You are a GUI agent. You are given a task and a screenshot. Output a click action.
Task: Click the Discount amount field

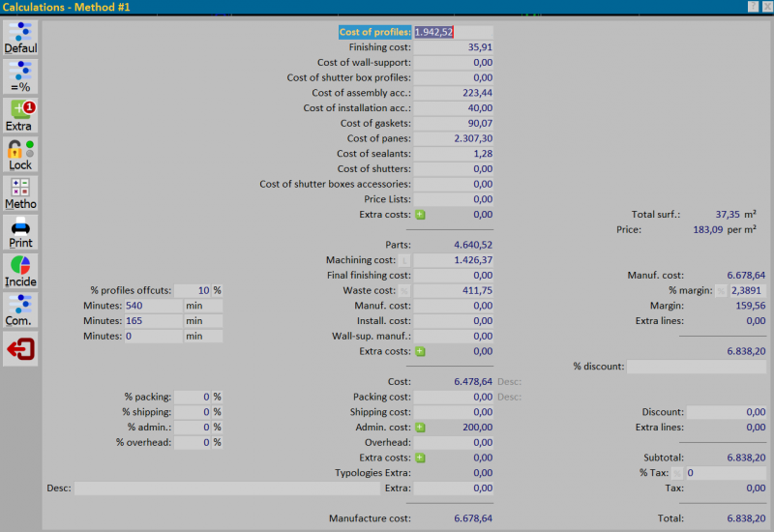pos(727,412)
